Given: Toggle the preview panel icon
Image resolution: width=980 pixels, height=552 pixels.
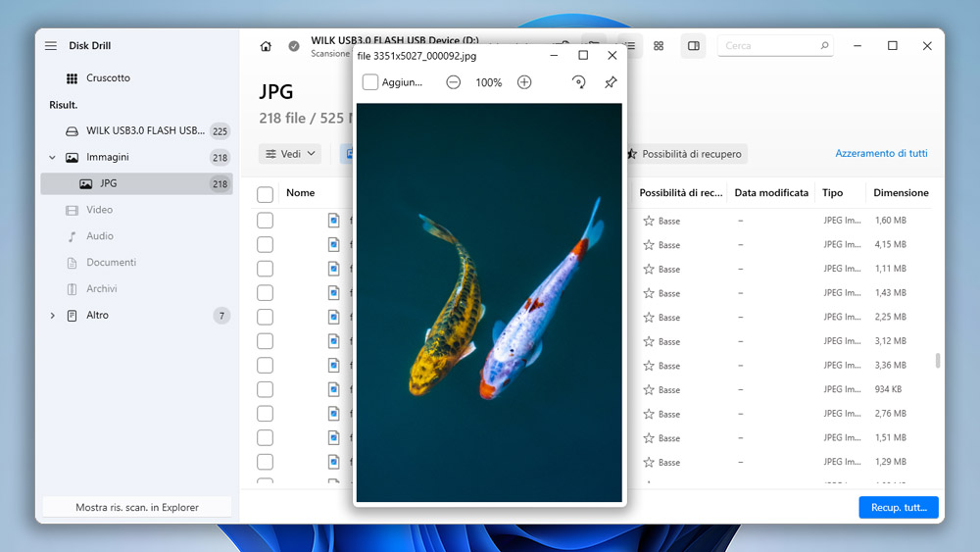Looking at the screenshot, I should point(694,46).
